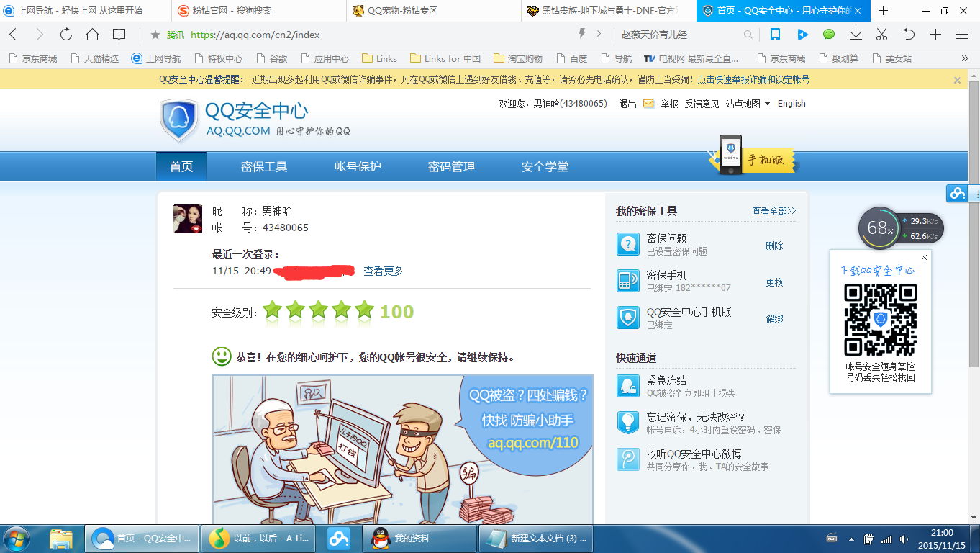Screen dimensions: 980x553
Task: Open the 电视网 bookmark
Action: 691,58
